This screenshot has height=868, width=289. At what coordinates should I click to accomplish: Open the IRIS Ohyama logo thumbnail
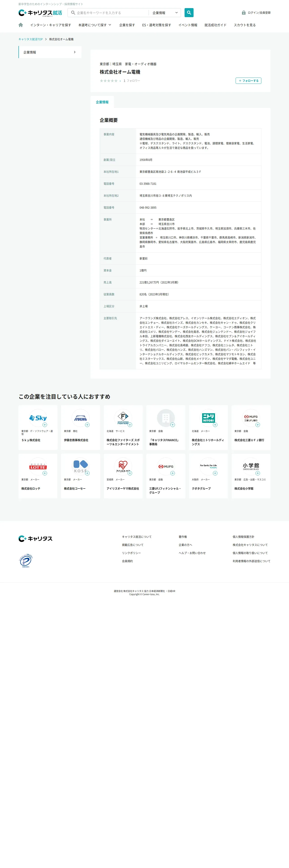pos(123,467)
